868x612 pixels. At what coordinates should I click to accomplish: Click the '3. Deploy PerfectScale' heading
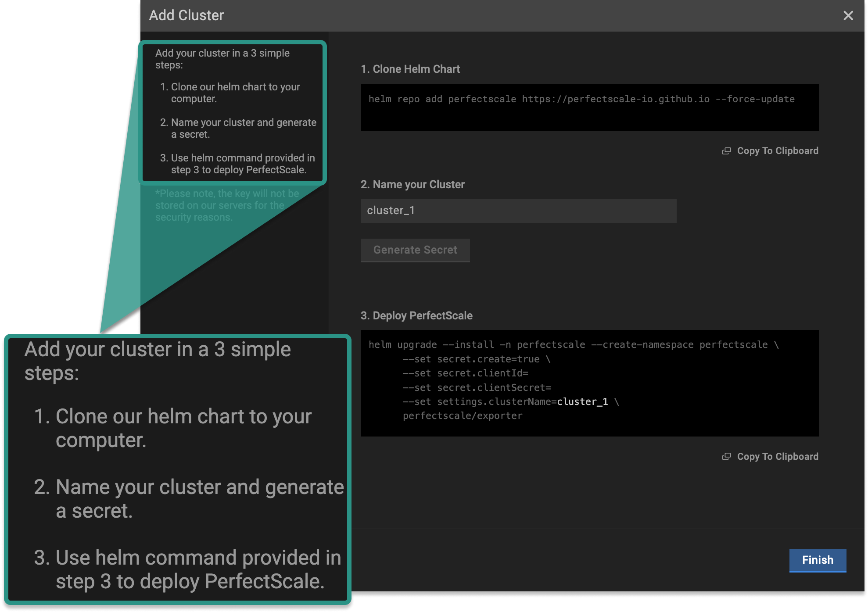tap(416, 316)
